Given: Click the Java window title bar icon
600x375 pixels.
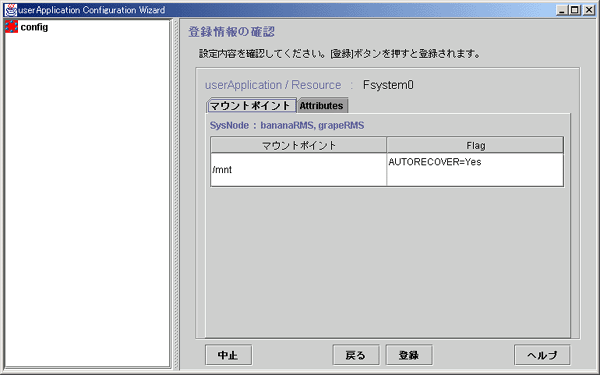Looking at the screenshot, I should click(x=10, y=10).
